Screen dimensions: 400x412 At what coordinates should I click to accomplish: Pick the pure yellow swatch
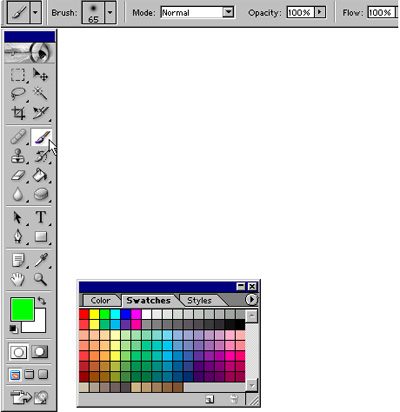click(94, 314)
